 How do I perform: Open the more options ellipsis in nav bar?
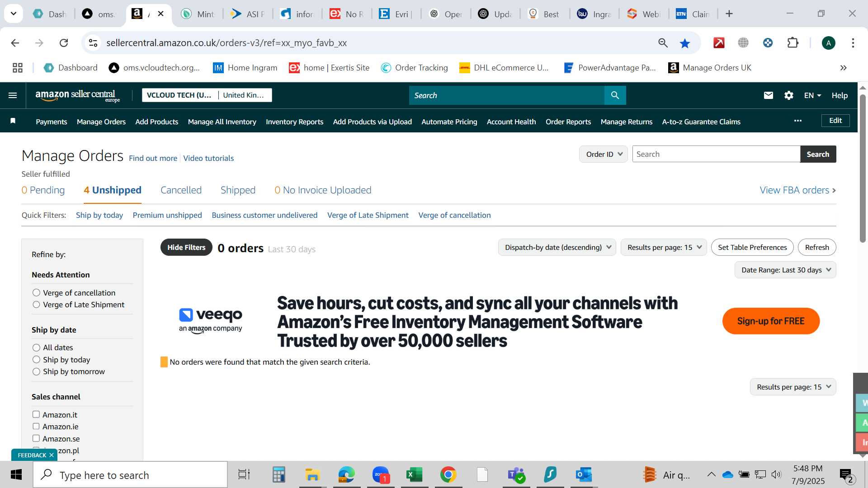797,121
